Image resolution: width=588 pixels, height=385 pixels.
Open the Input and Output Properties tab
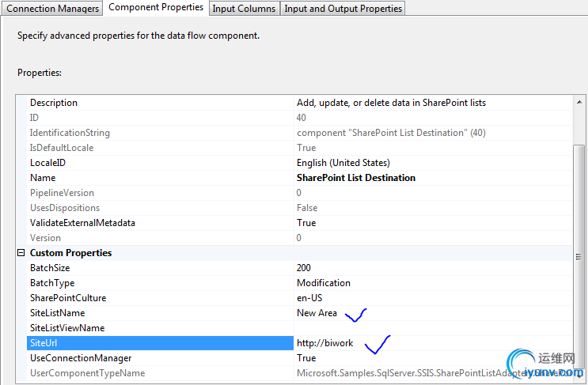pos(343,8)
